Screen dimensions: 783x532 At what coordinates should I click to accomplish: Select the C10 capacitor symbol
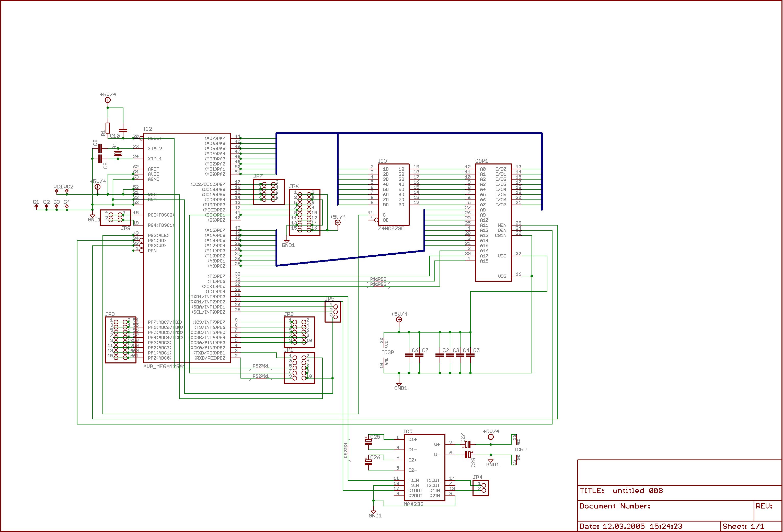pos(123,130)
